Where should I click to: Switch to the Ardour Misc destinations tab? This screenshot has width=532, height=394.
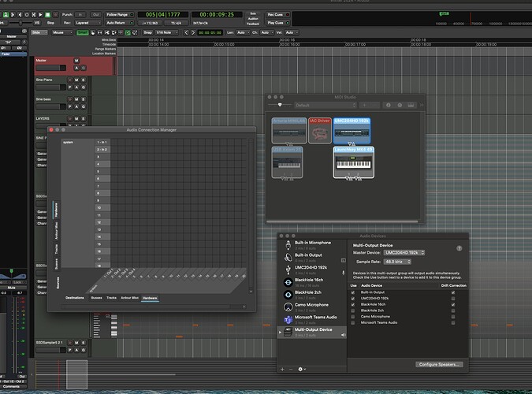pyautogui.click(x=130, y=298)
